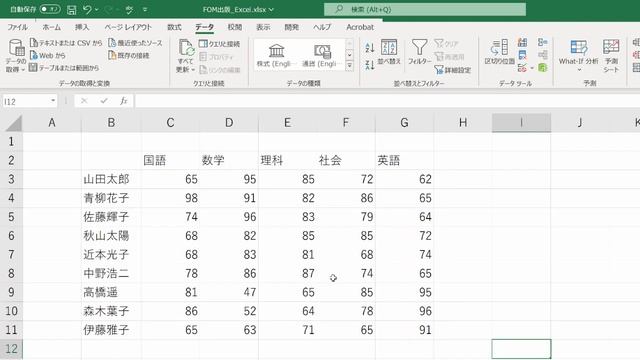Switch to the ホーム tab
This screenshot has width=640, height=360.
pyautogui.click(x=51, y=27)
